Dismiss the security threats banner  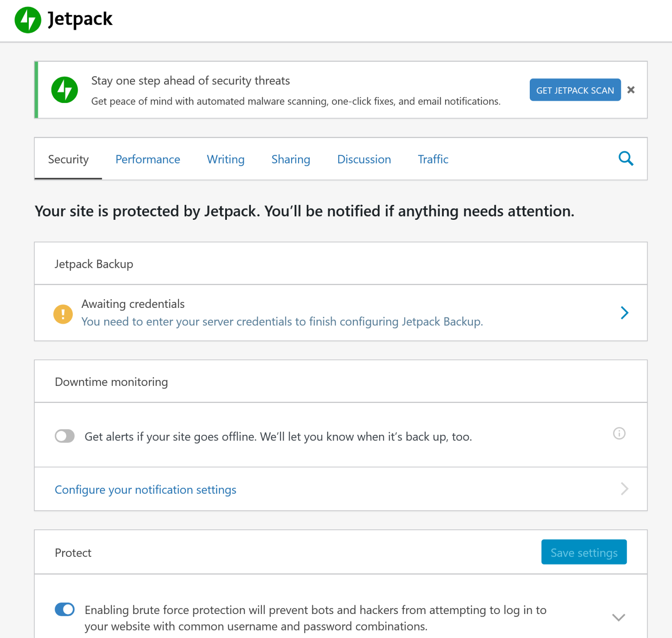coord(631,90)
